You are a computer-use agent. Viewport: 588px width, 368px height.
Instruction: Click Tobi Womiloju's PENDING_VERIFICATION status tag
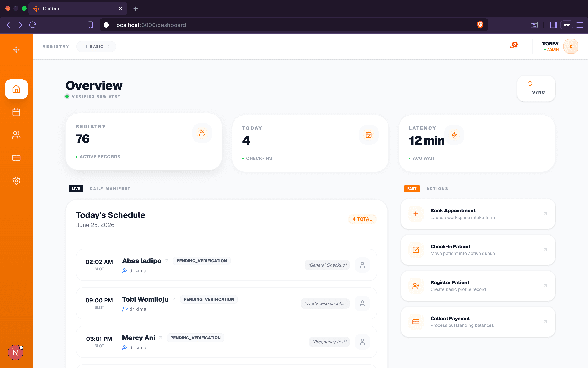pos(209,299)
